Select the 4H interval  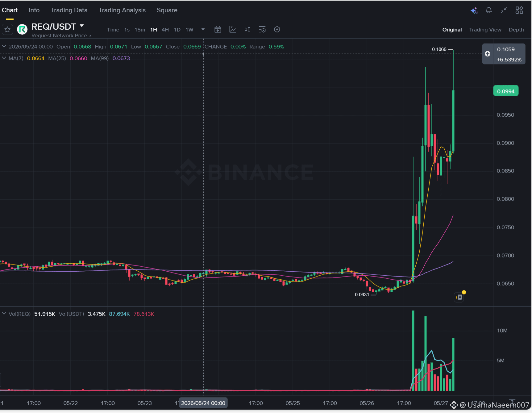coord(165,30)
